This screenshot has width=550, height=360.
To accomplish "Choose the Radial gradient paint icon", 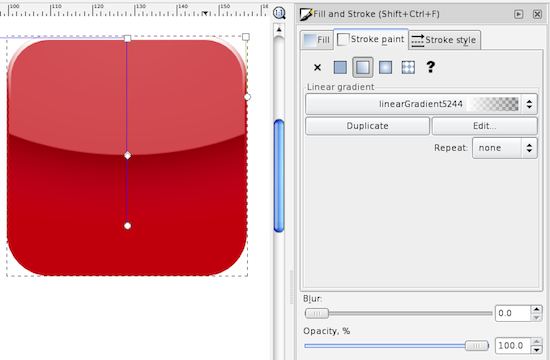I will [x=385, y=67].
